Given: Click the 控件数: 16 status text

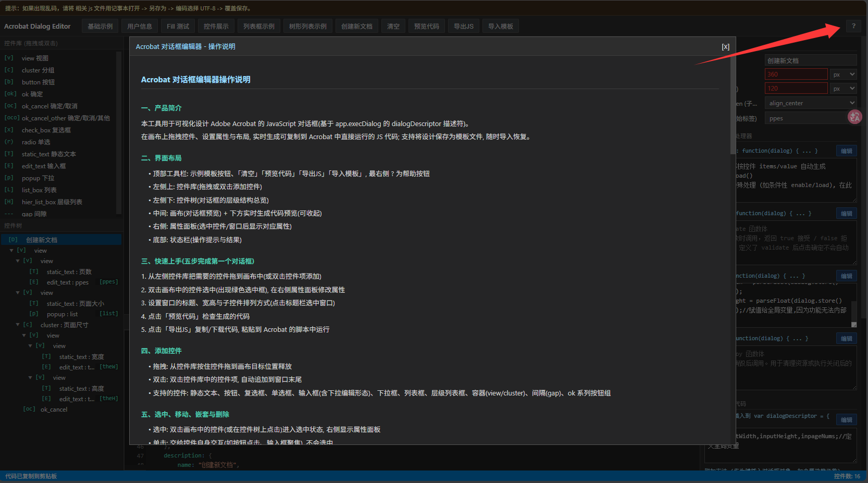Looking at the screenshot, I should (847, 476).
